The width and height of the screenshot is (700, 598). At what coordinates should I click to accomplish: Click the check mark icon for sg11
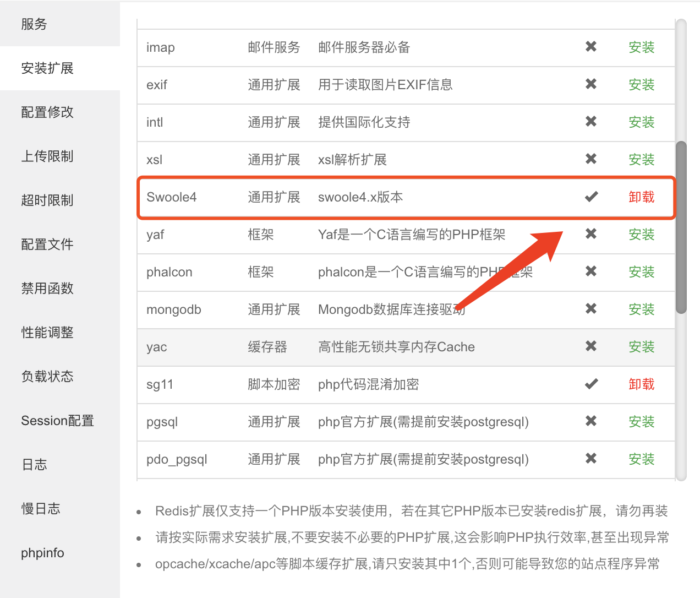[591, 384]
